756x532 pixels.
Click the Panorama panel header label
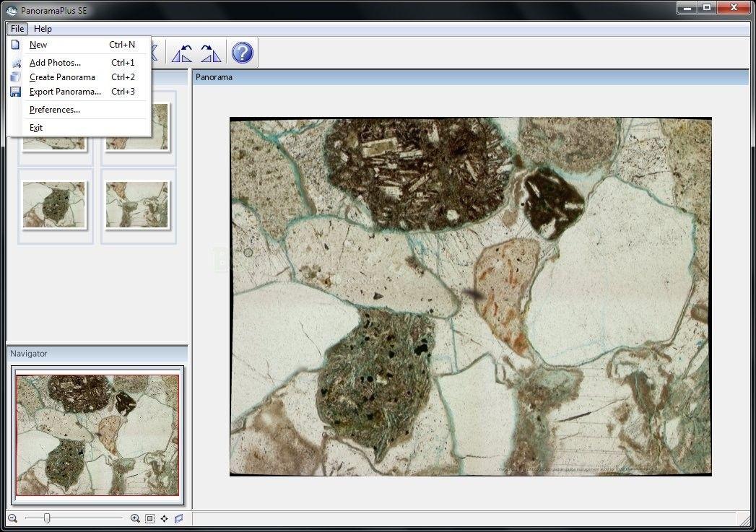[x=214, y=77]
